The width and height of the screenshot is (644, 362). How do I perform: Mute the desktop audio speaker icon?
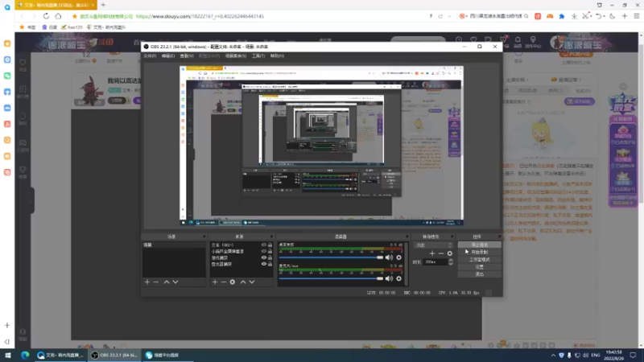click(x=389, y=257)
